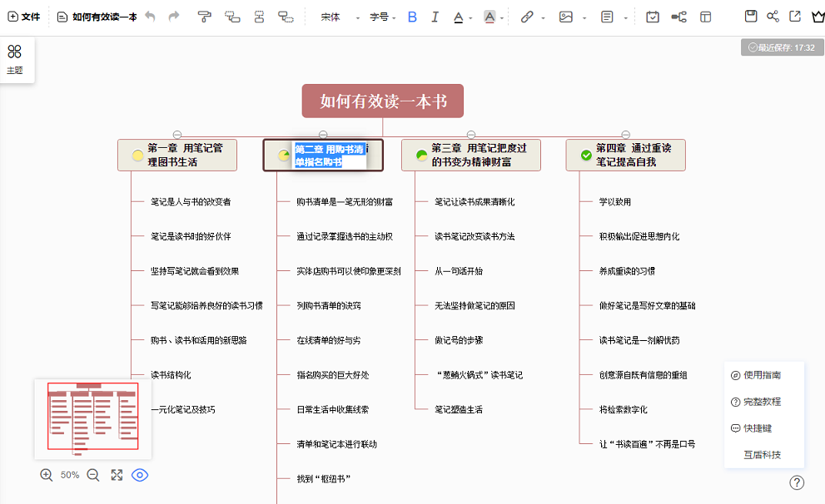Click the share icon in toolbar
The image size is (825, 504).
[x=773, y=17]
